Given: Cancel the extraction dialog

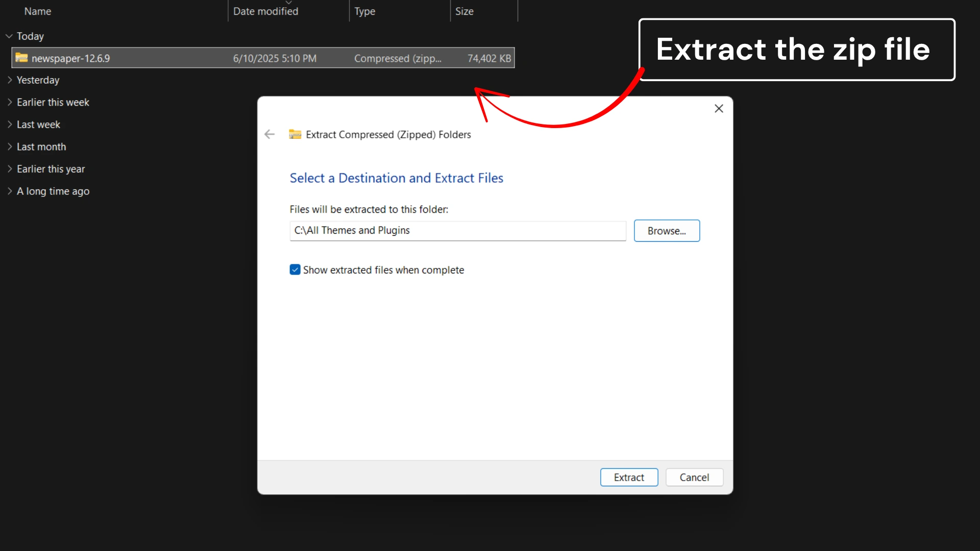Looking at the screenshot, I should pyautogui.click(x=694, y=477).
